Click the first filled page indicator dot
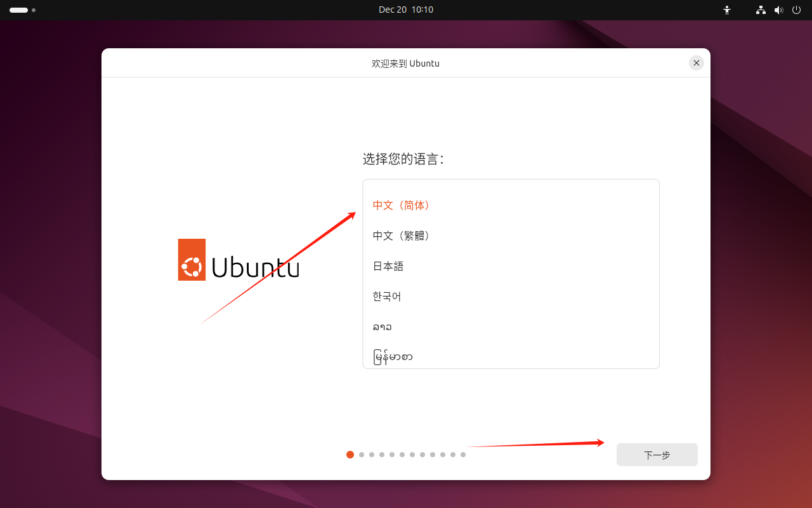 (x=350, y=455)
